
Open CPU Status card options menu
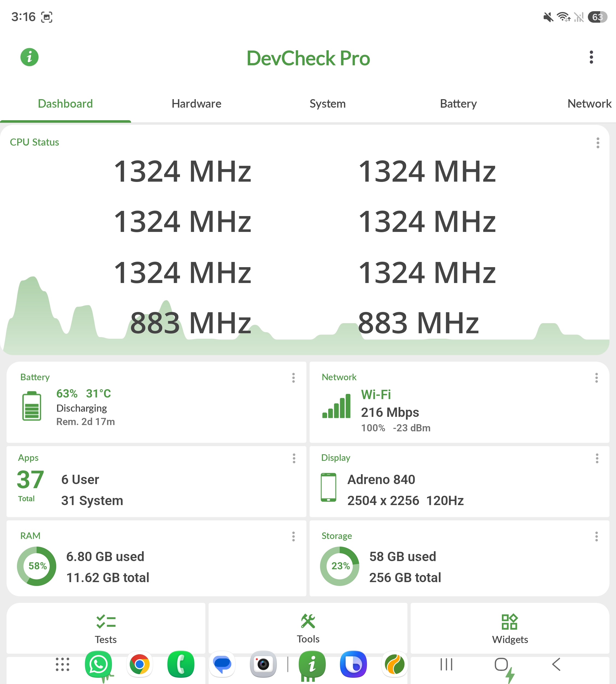pyautogui.click(x=598, y=143)
